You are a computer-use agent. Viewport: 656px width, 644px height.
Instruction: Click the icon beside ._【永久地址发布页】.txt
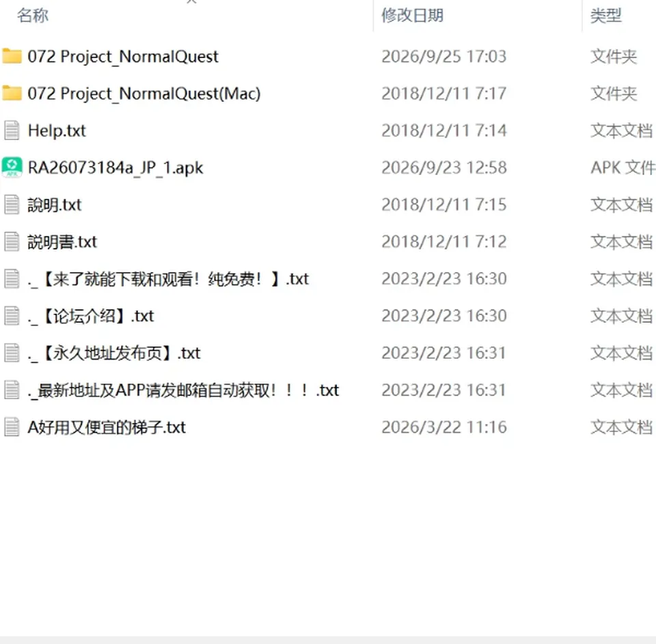point(12,353)
